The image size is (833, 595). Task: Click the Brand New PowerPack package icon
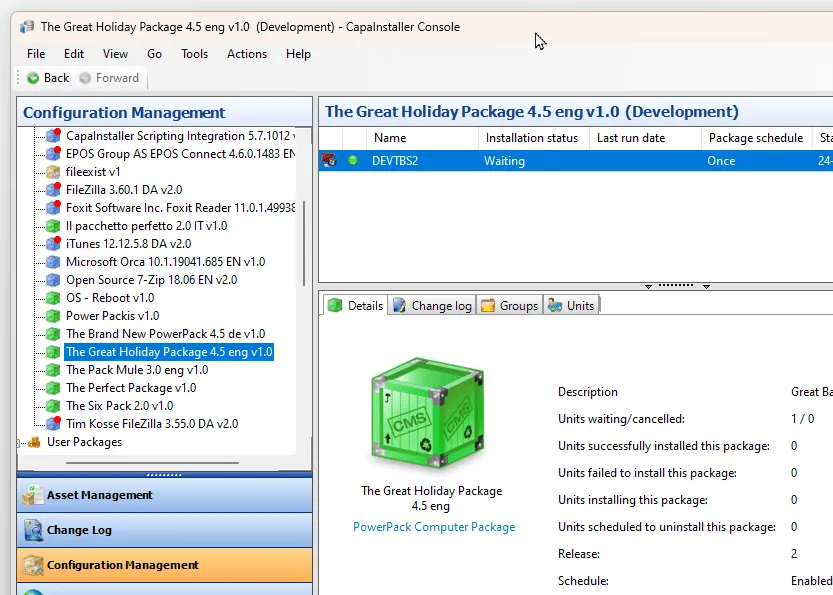[x=53, y=334]
